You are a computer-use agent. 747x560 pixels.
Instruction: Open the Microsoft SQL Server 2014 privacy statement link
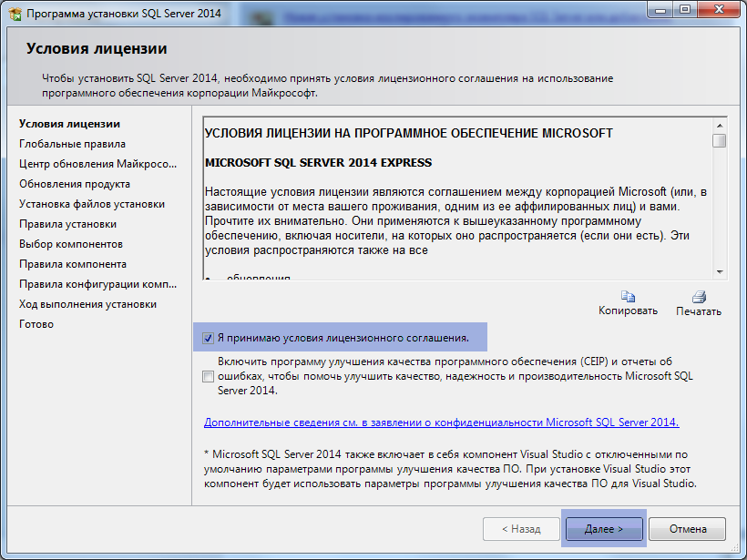click(x=442, y=423)
